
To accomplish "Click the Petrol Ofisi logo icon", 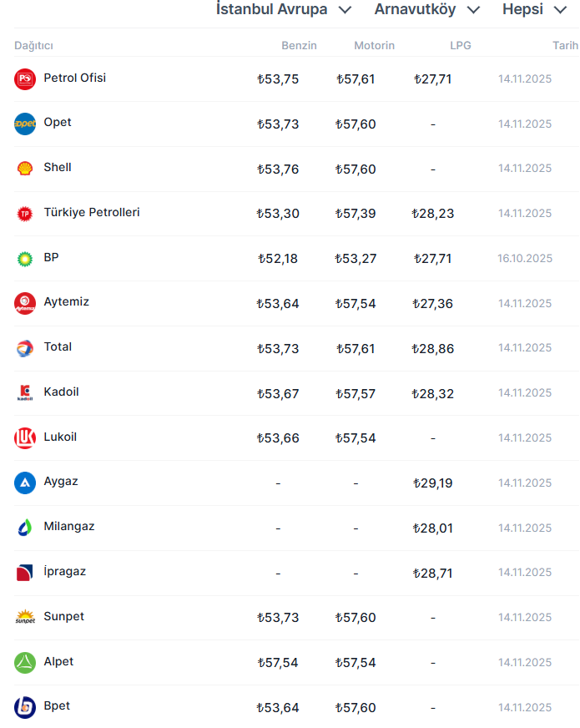I will tap(25, 79).
